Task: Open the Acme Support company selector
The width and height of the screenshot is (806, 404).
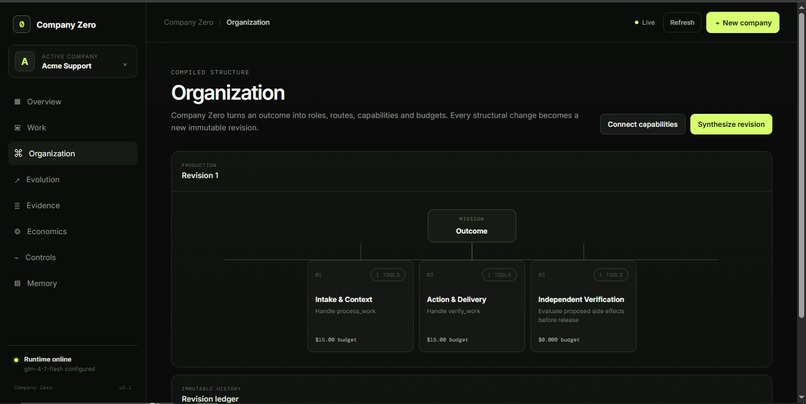Action: 72,62
